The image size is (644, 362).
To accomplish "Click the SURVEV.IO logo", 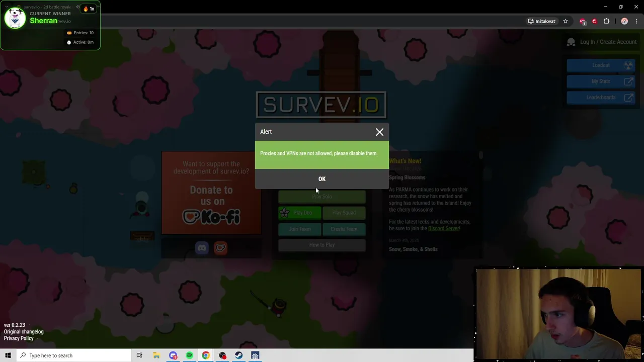I will pos(321,105).
